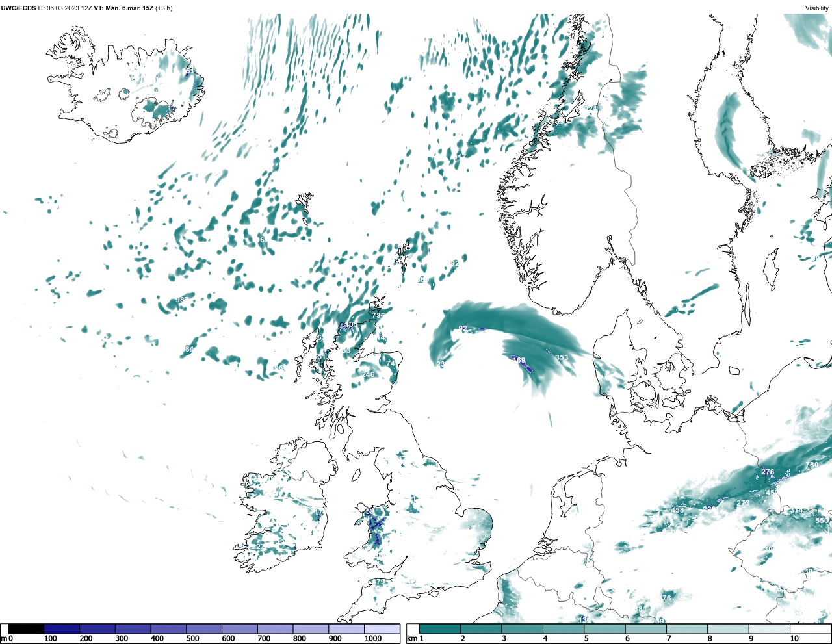Viewport: 832px width, 644px height.
Task: Click the '353' value in the North Sea
Action: coord(562,357)
